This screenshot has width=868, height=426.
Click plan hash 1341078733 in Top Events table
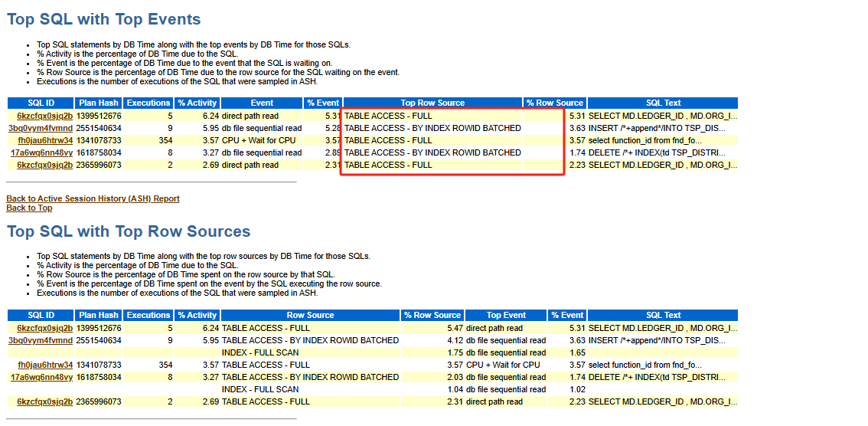pyautogui.click(x=99, y=140)
